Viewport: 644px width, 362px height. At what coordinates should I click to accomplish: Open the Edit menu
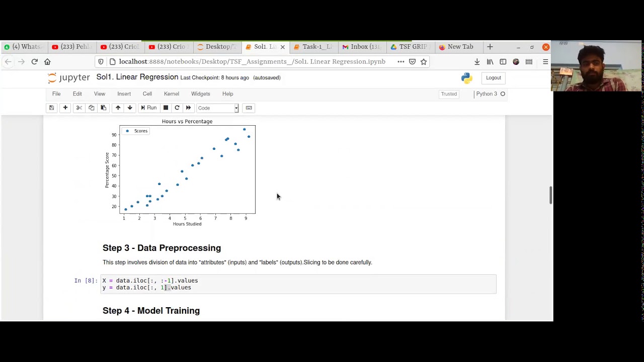(77, 94)
